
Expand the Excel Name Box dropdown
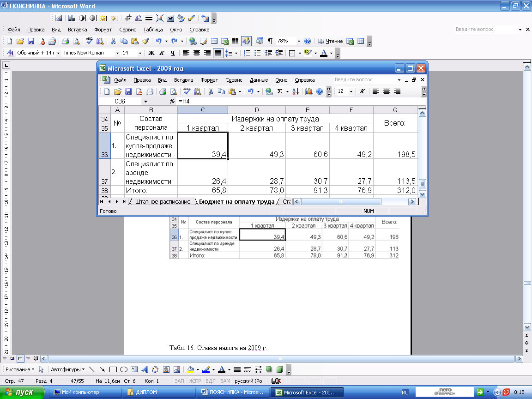(x=145, y=101)
